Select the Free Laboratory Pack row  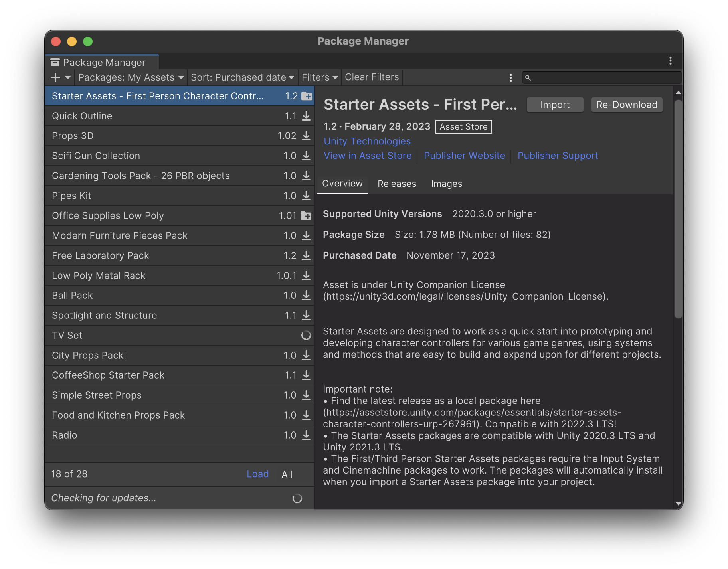[180, 255]
